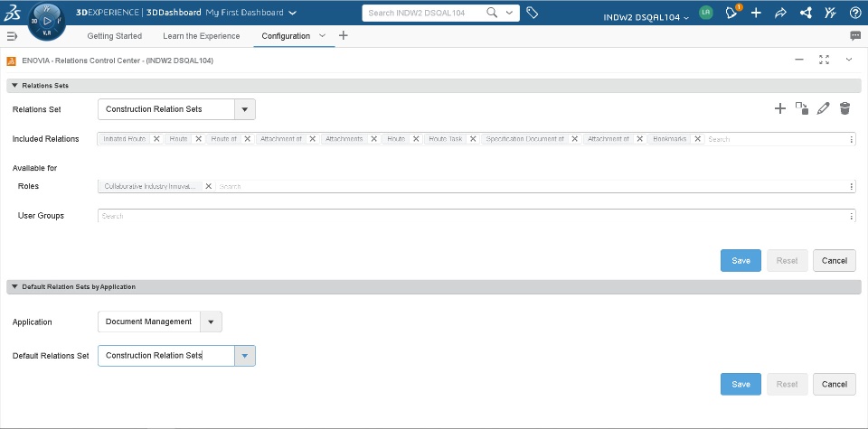Click the Document Management application field
Screen dimensions: 868x429
coord(149,322)
